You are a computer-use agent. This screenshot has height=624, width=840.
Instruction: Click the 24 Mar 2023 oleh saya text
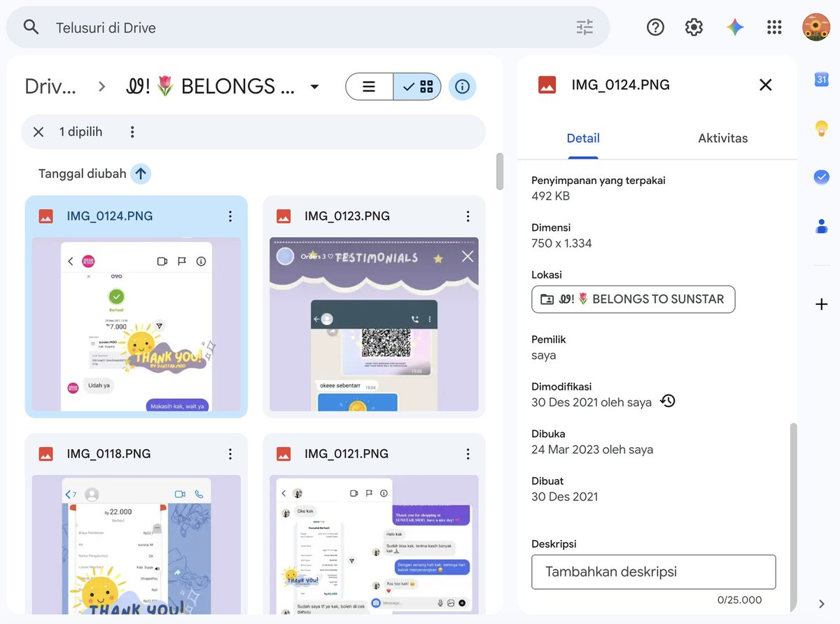pos(592,449)
